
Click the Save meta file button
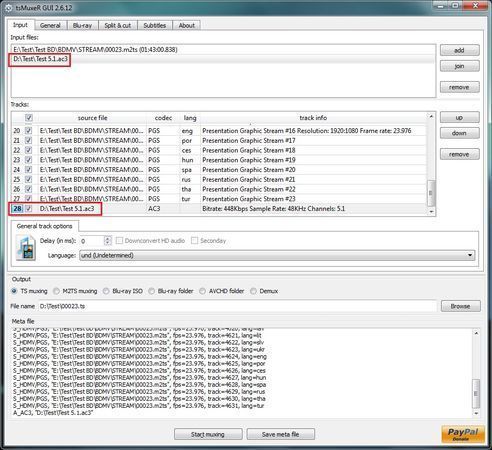[281, 434]
